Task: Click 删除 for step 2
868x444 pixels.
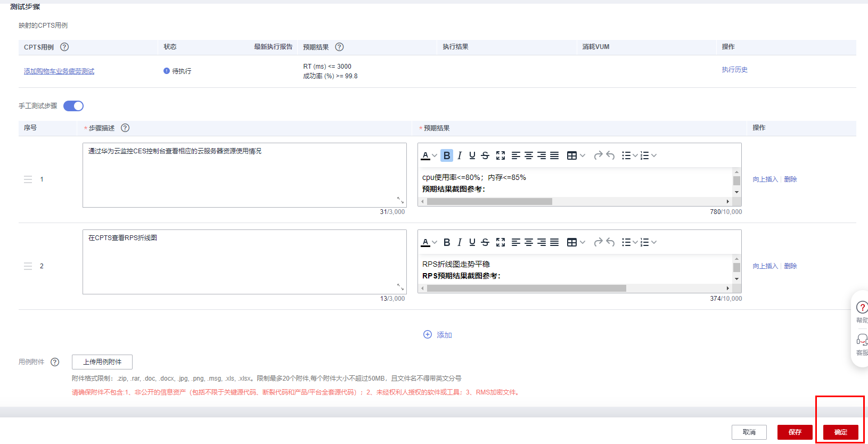Action: [790, 266]
